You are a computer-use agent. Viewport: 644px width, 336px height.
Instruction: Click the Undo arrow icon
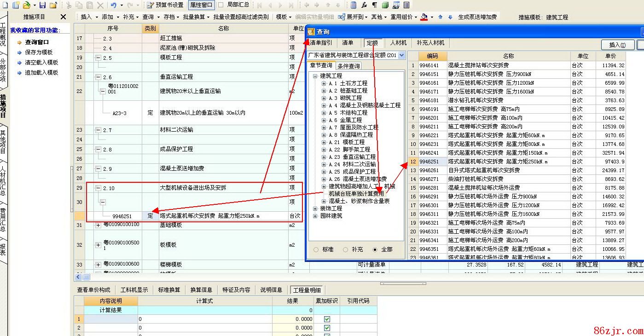114,5
